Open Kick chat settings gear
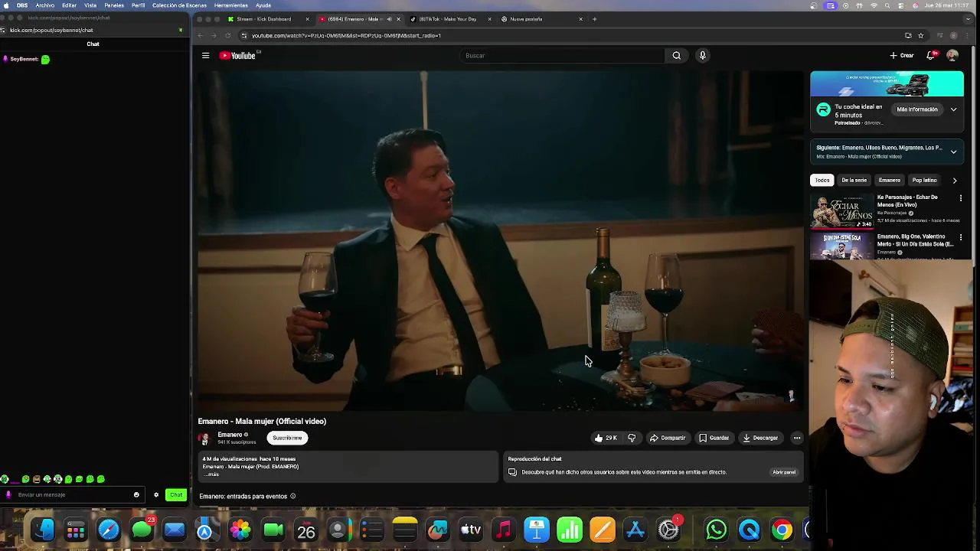The width and height of the screenshot is (980, 551). pyautogui.click(x=156, y=494)
